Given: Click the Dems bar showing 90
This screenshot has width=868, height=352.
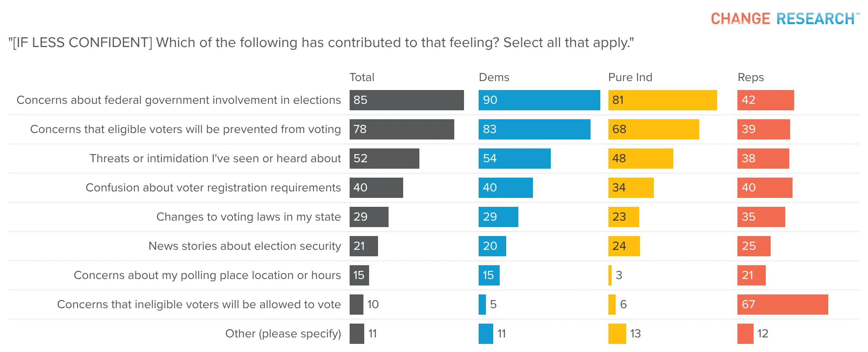Looking at the screenshot, I should [539, 100].
